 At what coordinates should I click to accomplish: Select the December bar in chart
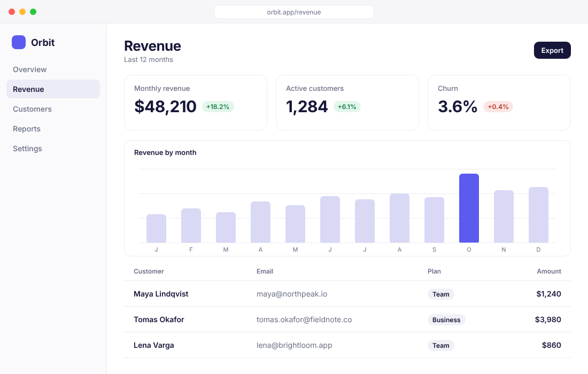pyautogui.click(x=538, y=215)
